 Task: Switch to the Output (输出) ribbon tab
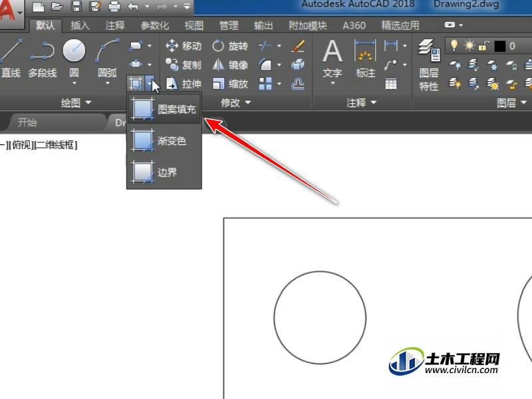pyautogui.click(x=263, y=25)
